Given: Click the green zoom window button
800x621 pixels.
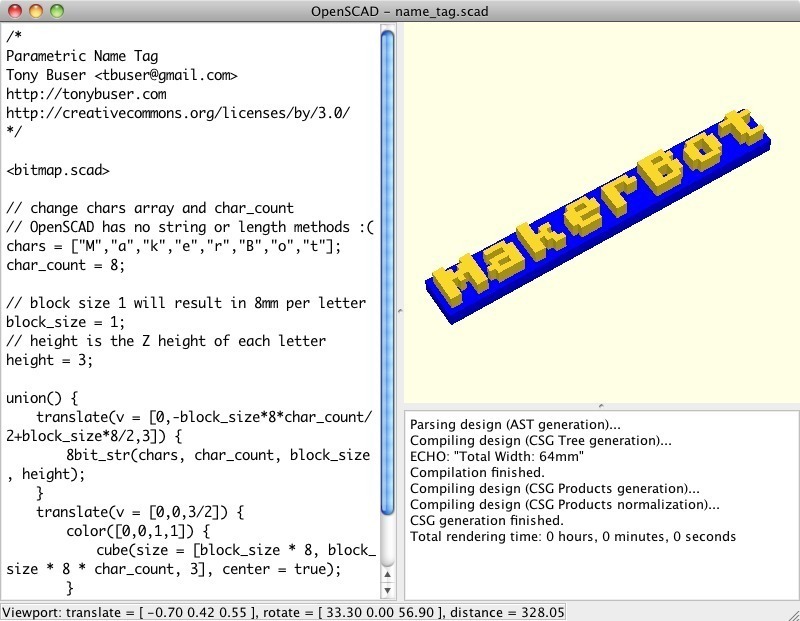Looking at the screenshot, I should point(57,11).
